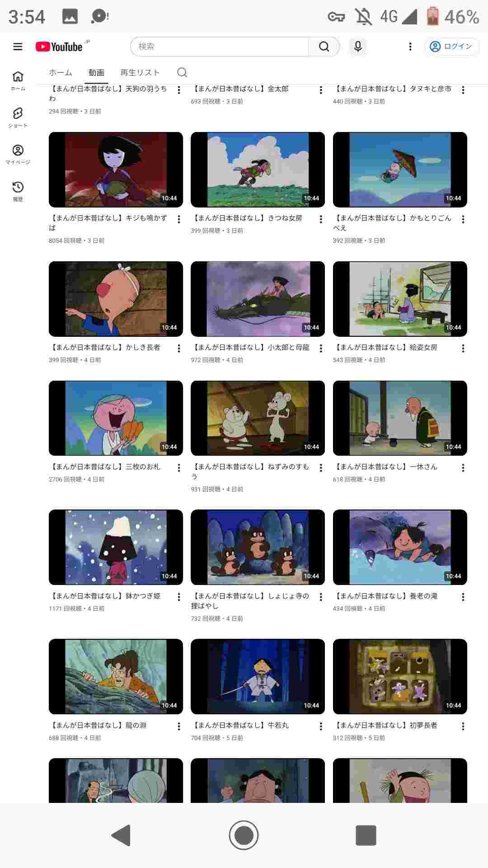Activate voice search microphone
This screenshot has width=488, height=868.
(x=358, y=47)
